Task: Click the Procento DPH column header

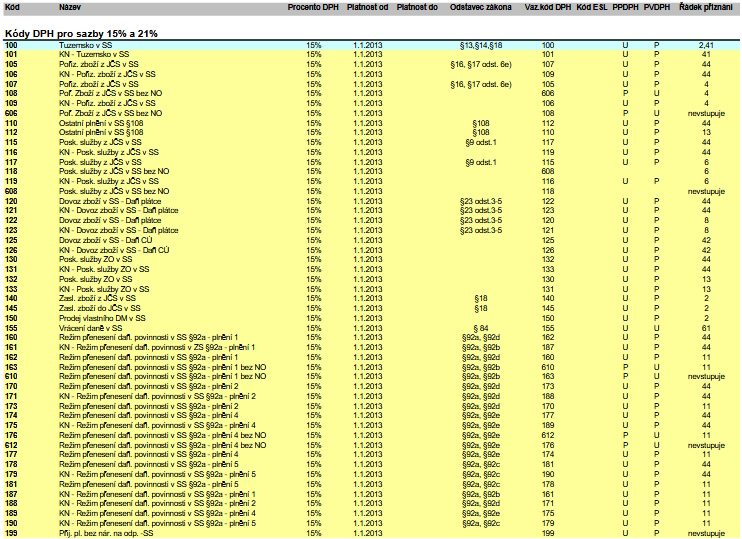Action: point(313,7)
